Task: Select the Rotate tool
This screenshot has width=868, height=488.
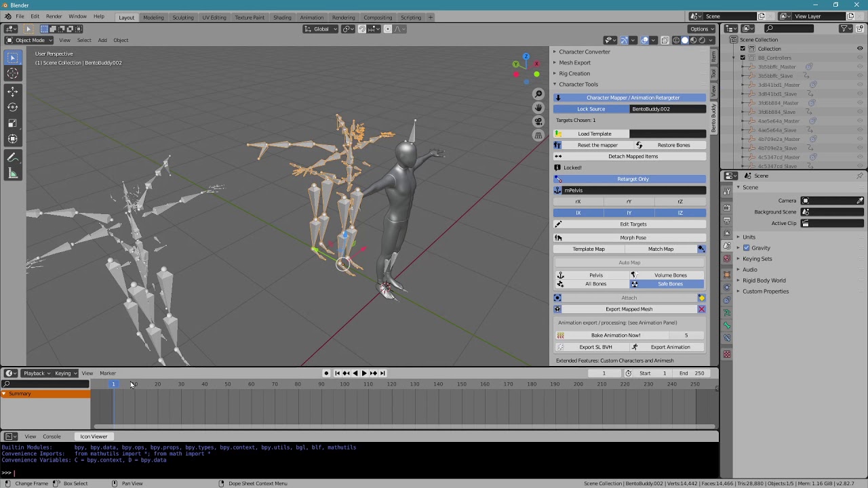Action: tap(13, 107)
